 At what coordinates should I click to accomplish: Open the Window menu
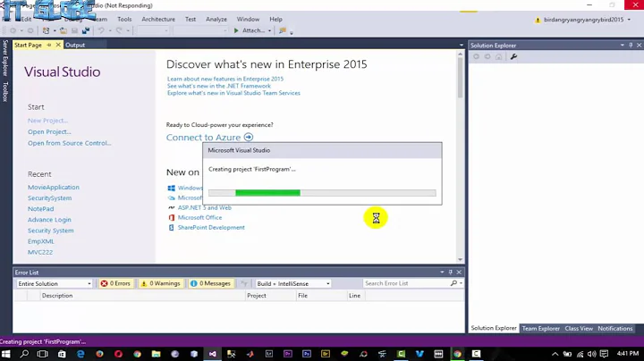248,20
